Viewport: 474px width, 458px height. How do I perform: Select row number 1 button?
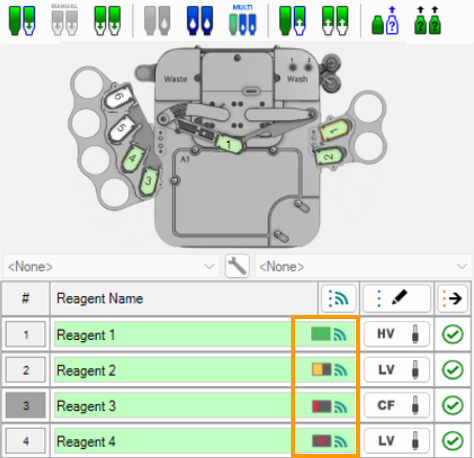26,334
